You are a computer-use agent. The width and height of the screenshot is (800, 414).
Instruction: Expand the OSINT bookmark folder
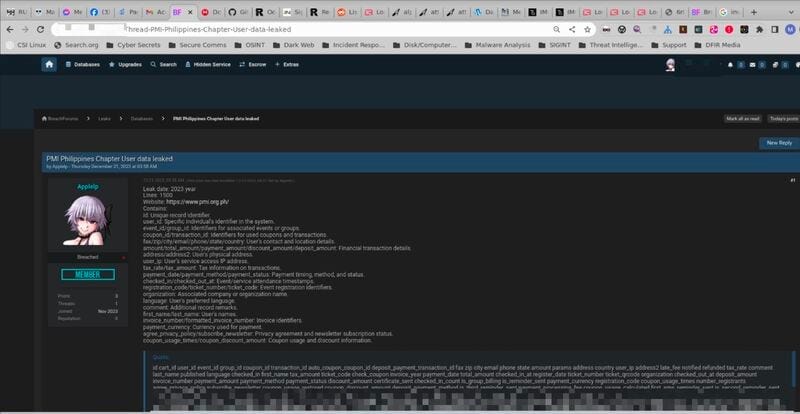[249, 45]
